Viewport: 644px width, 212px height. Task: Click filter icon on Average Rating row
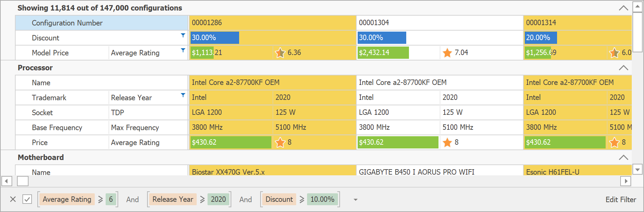coord(183,50)
